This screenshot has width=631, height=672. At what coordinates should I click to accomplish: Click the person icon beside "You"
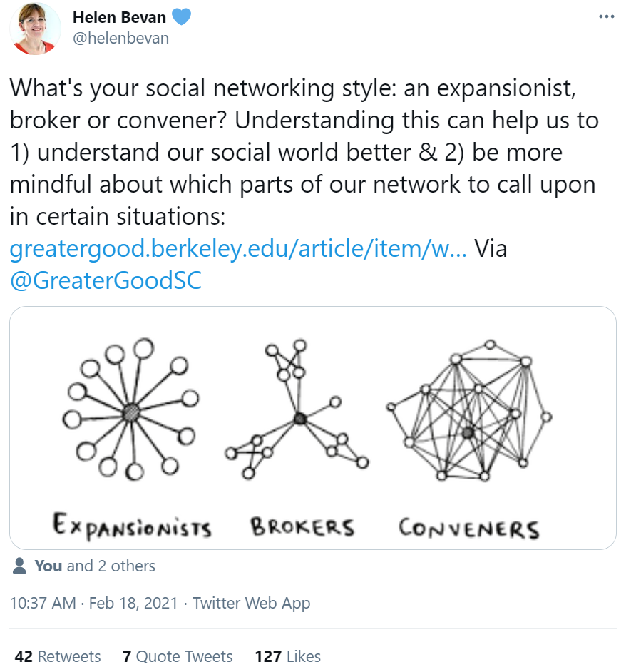21,566
